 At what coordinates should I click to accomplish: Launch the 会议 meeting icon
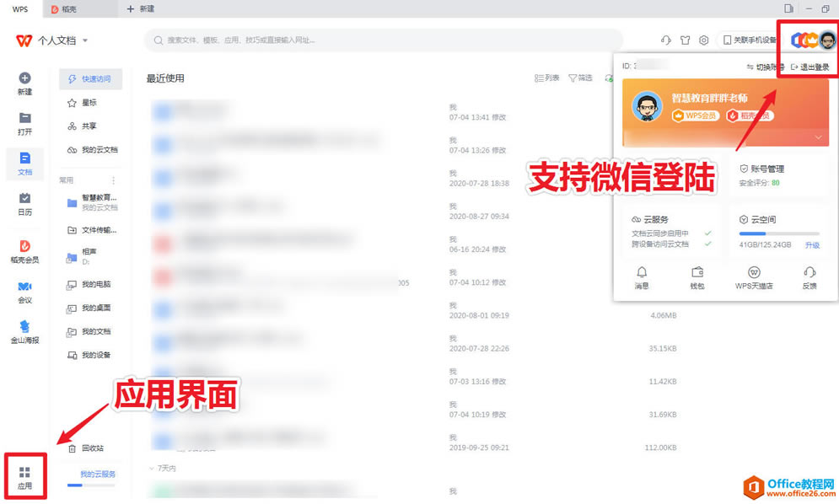pos(24,287)
